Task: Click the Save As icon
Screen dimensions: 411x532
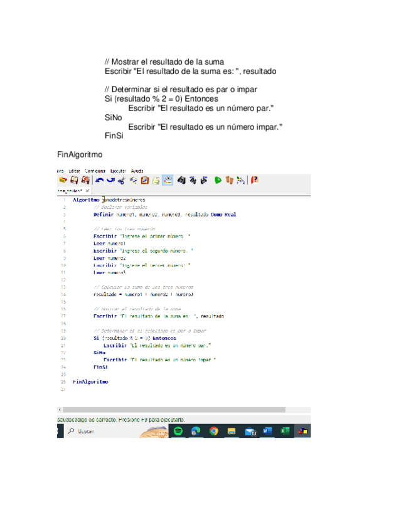Action: click(x=85, y=180)
